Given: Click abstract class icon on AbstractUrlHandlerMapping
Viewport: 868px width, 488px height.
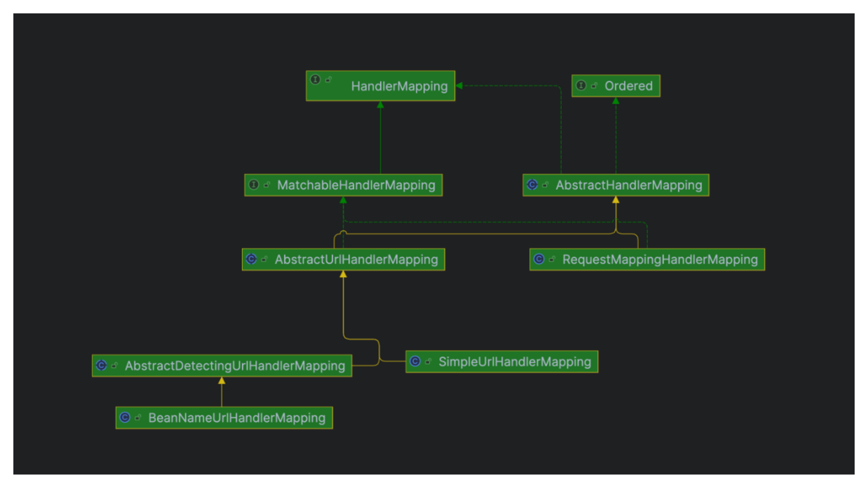Looking at the screenshot, I should pos(251,259).
